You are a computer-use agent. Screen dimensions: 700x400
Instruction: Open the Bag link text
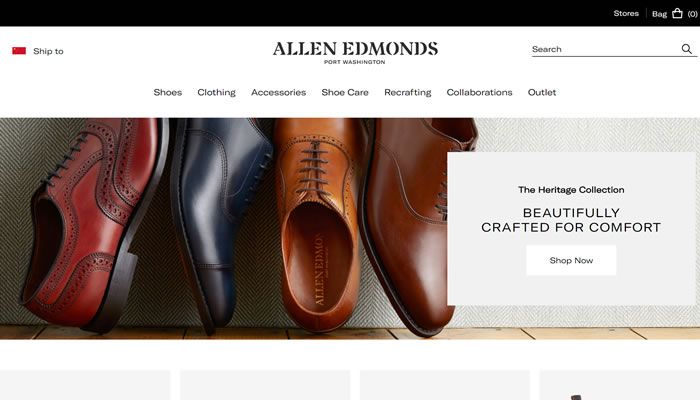pyautogui.click(x=659, y=14)
